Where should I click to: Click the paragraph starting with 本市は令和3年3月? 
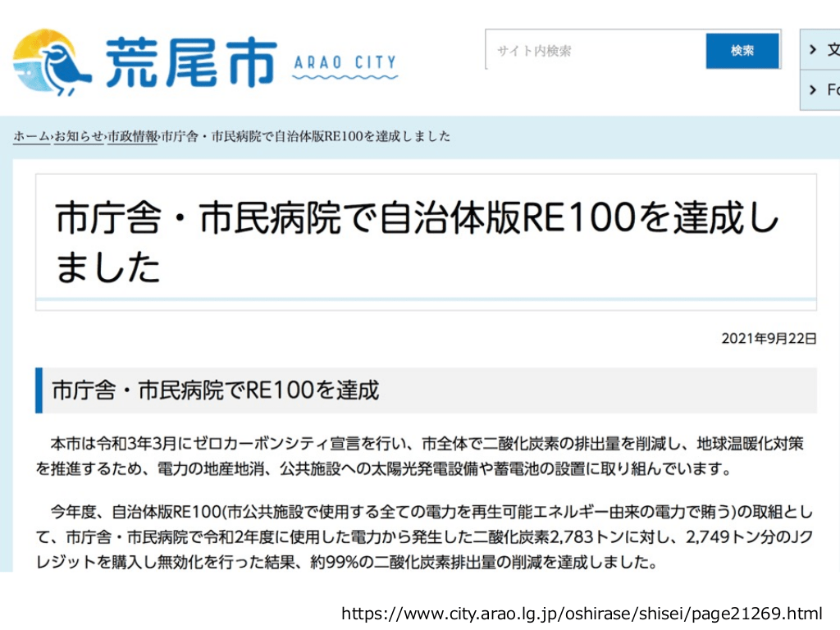(425, 457)
